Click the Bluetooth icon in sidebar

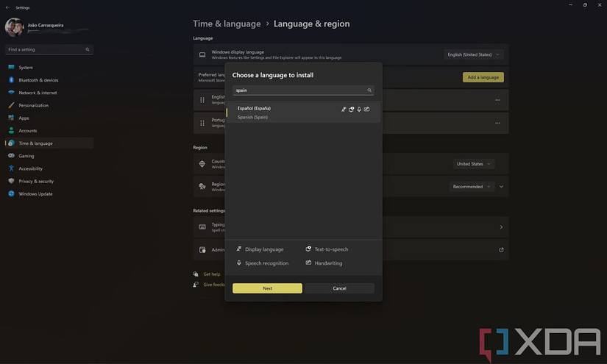[11, 79]
